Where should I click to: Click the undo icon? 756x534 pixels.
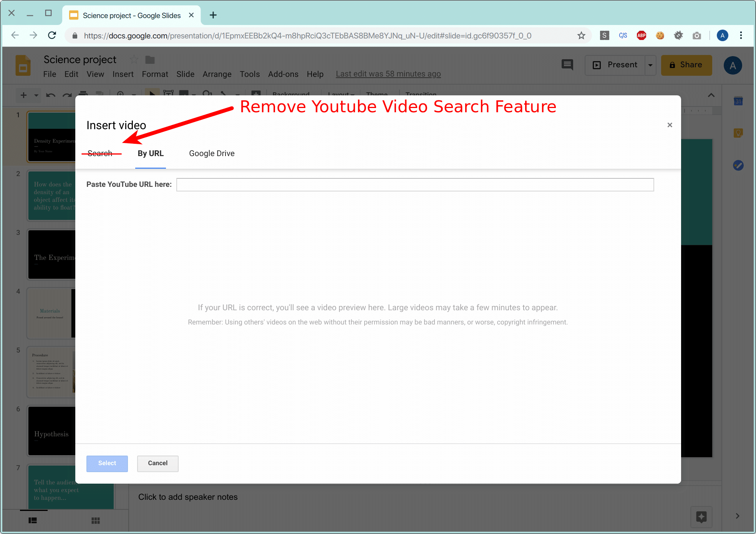click(x=50, y=95)
